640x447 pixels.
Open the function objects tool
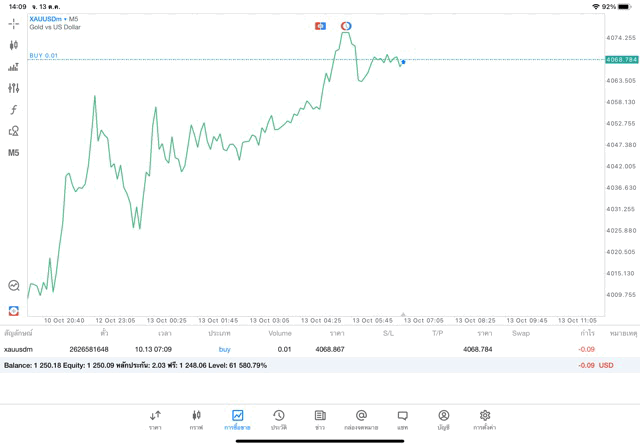point(13,110)
